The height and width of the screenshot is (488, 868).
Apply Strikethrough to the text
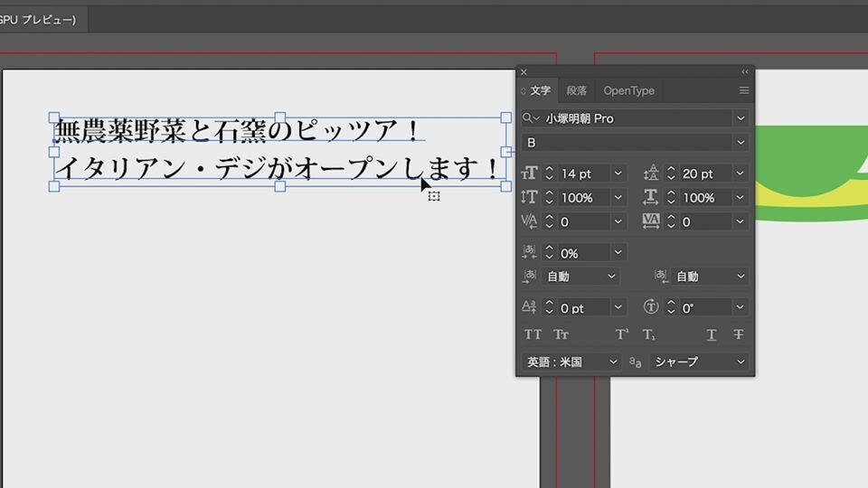pos(738,334)
